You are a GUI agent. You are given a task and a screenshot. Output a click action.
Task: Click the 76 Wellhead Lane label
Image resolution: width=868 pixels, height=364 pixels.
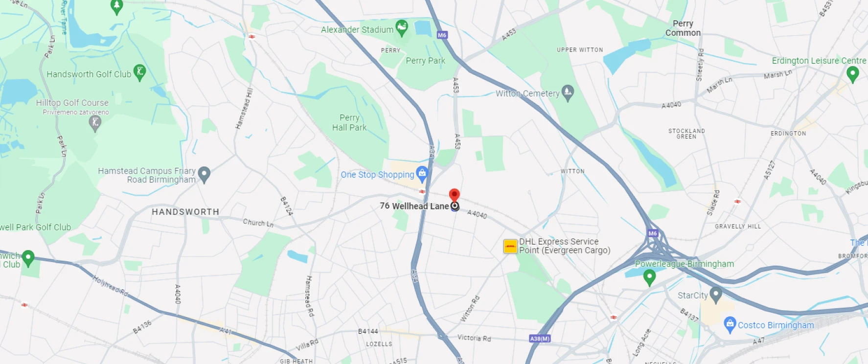(x=414, y=206)
